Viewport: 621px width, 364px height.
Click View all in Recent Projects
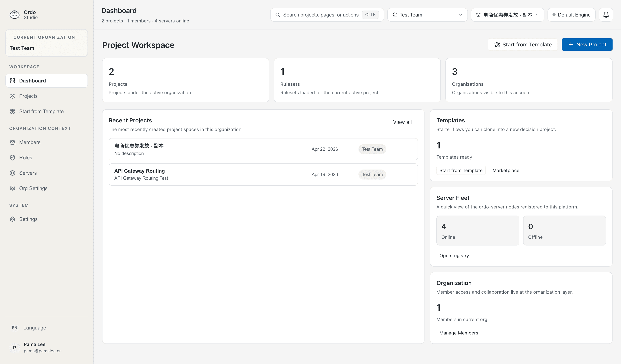[x=402, y=122]
